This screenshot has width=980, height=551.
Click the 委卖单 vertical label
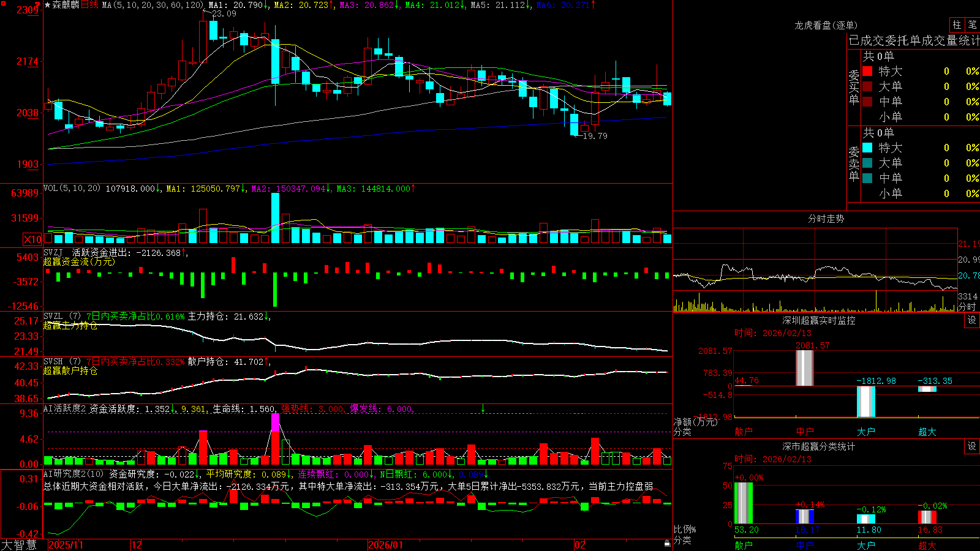point(854,163)
